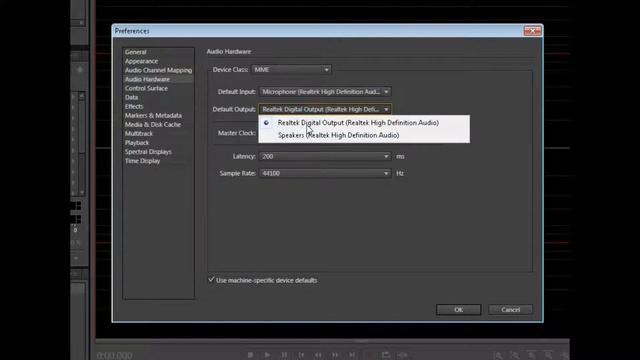Open the Device Class MME dropdown
Viewport: 640px width, 360px height.
291,70
